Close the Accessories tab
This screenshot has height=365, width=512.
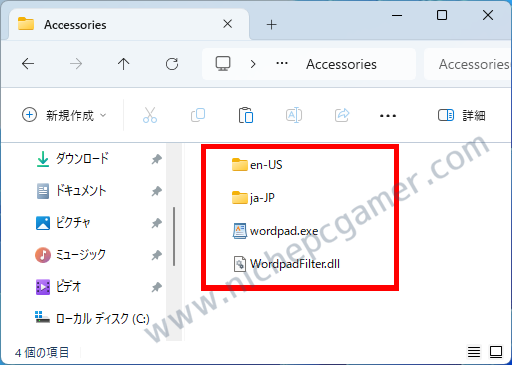pos(228,24)
